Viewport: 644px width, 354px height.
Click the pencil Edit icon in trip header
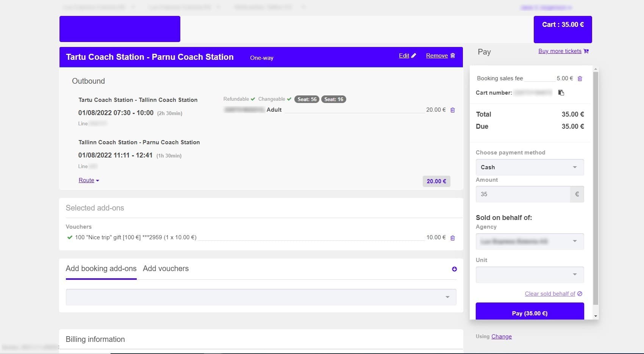point(414,56)
